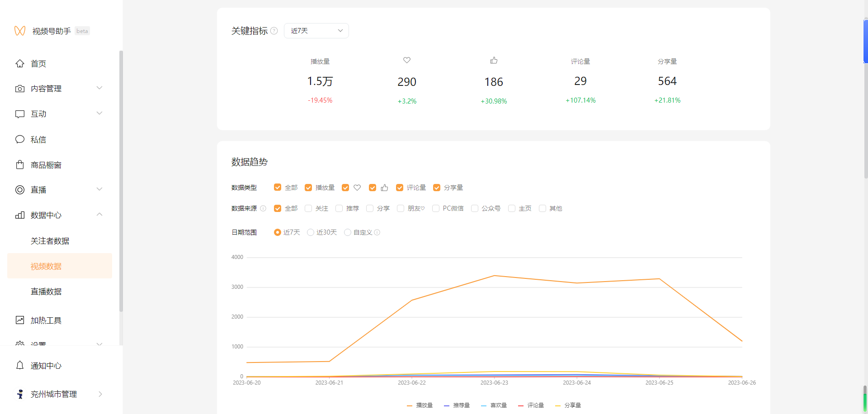
Task: Click the 商品橱窗 shopping bag icon
Action: coord(20,165)
